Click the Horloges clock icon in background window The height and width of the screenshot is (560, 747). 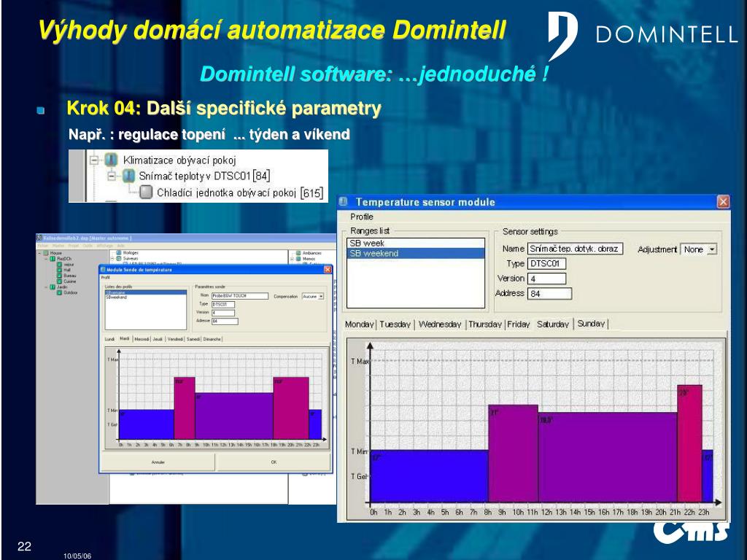pos(119,253)
